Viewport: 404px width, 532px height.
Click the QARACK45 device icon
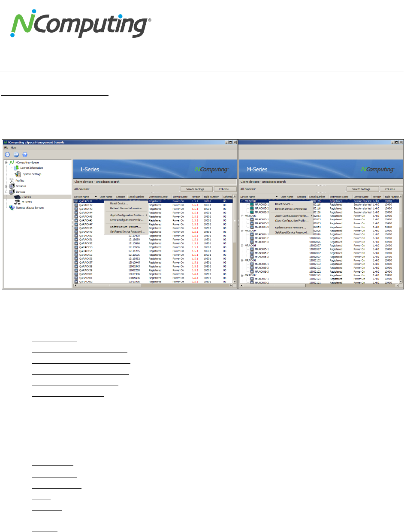tap(76, 216)
